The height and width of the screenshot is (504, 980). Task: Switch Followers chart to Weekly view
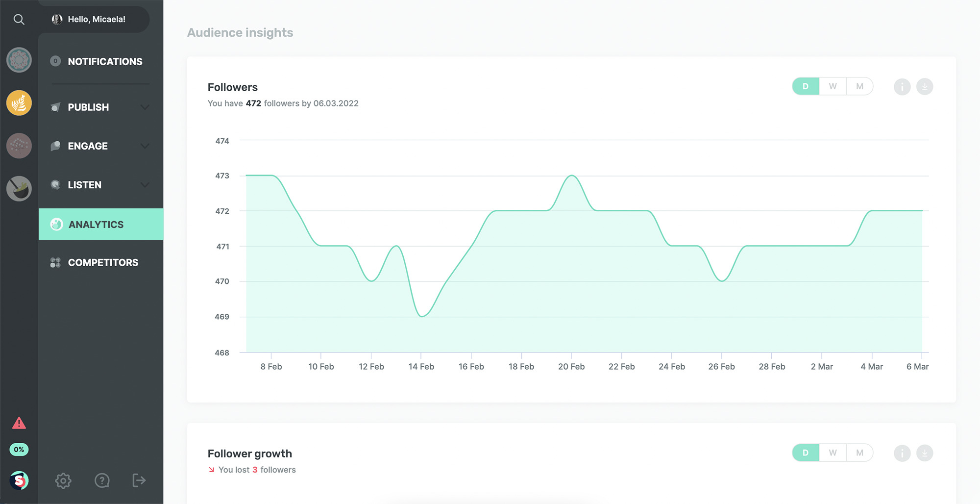coord(832,86)
